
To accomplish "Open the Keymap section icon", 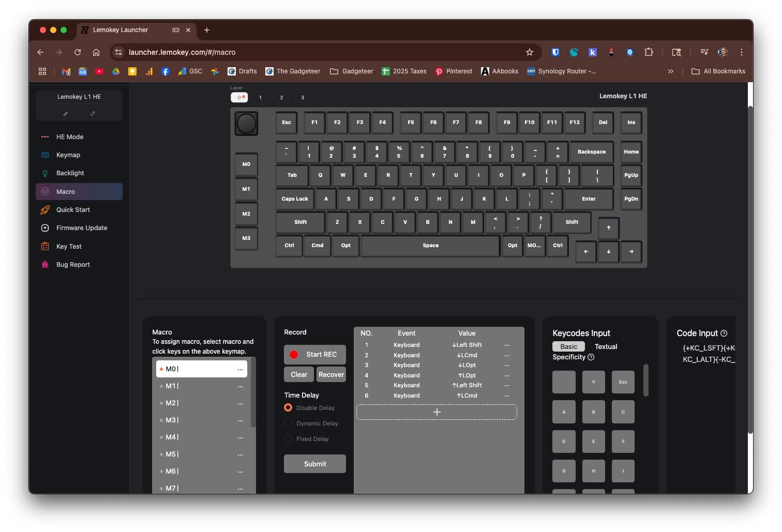I will click(45, 155).
